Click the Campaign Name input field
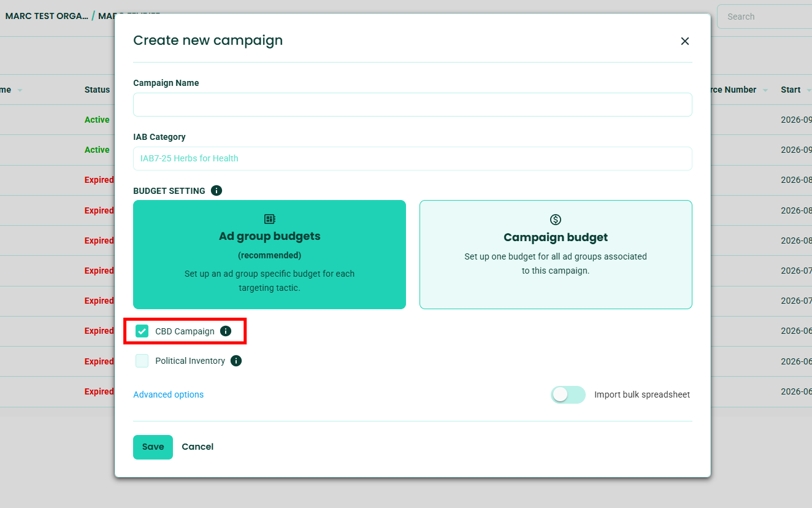 [413, 104]
